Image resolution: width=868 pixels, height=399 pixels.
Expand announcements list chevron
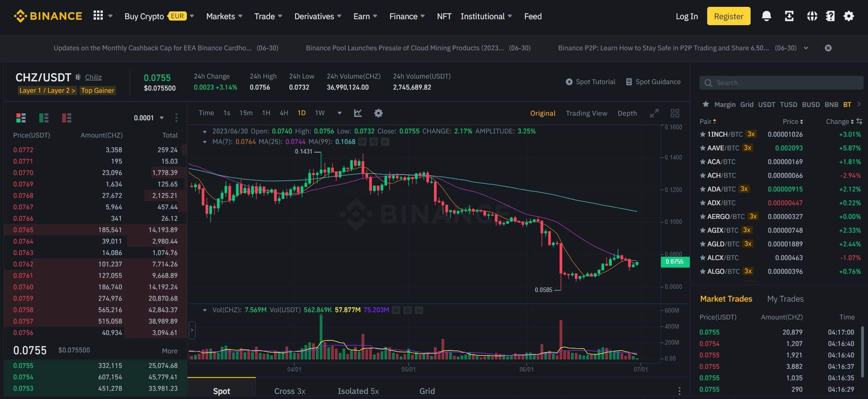(x=806, y=48)
